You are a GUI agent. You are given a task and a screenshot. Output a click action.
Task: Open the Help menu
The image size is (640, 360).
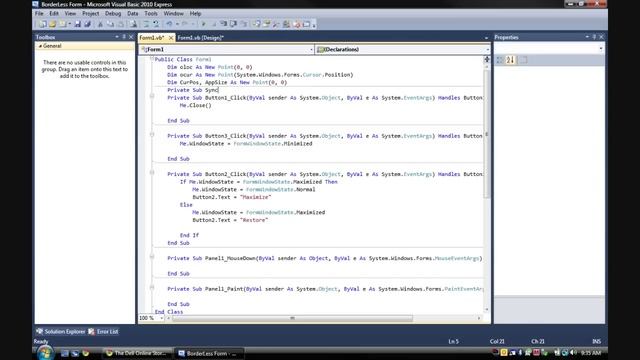pos(196,13)
